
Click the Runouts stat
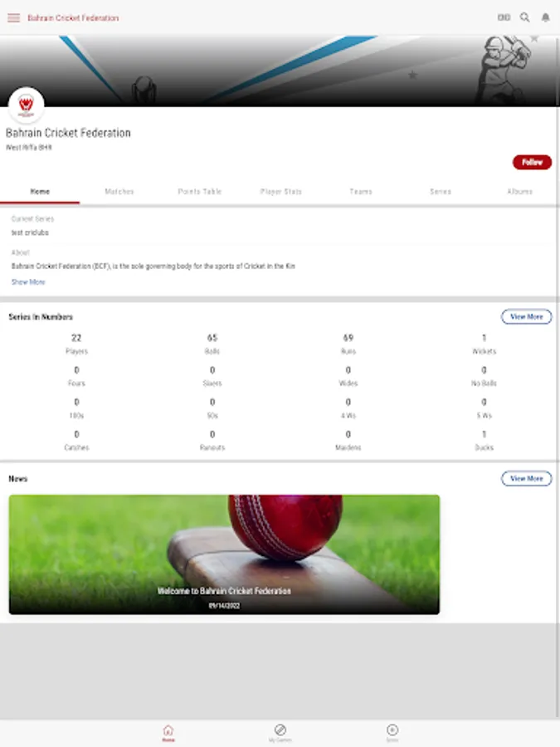[212, 441]
